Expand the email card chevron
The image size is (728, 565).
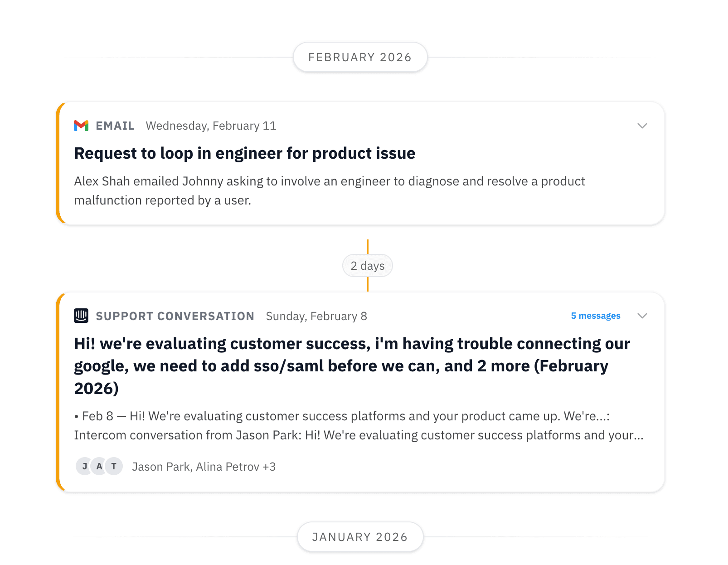642,126
